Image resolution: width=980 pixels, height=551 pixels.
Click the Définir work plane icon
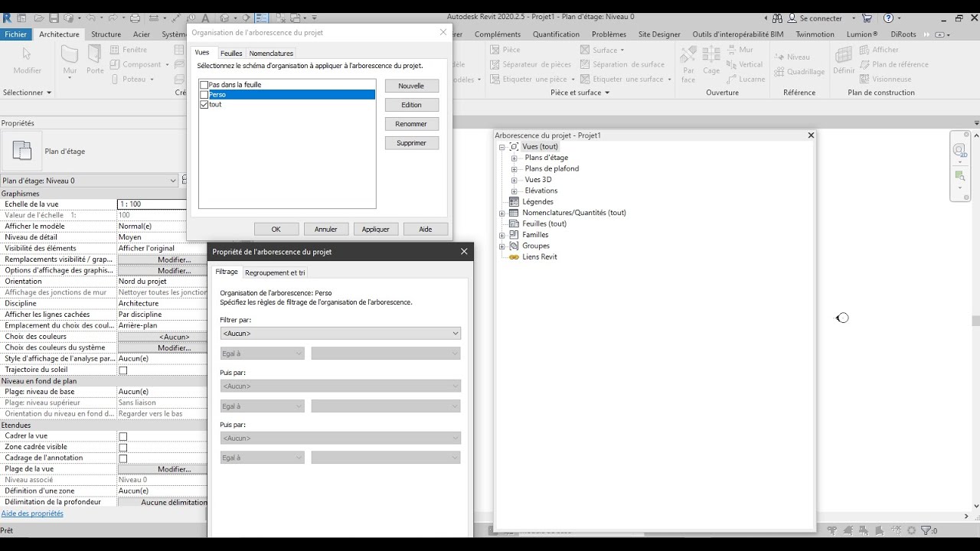[x=844, y=55]
